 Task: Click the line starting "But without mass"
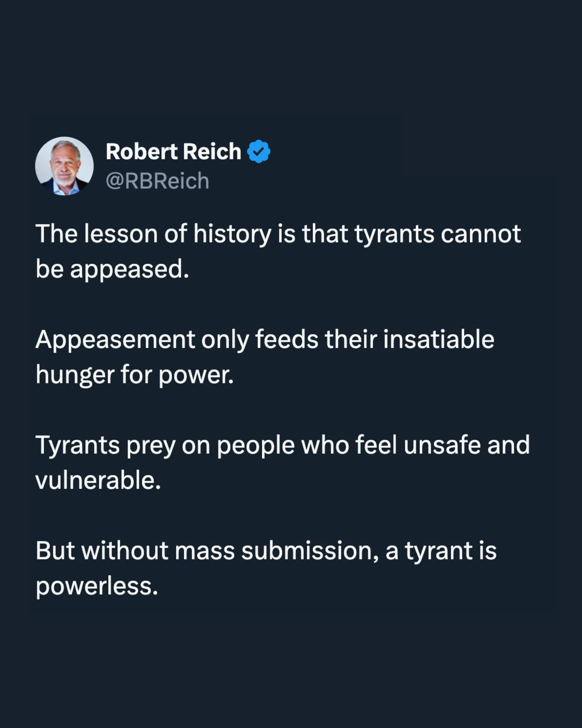tap(266, 550)
